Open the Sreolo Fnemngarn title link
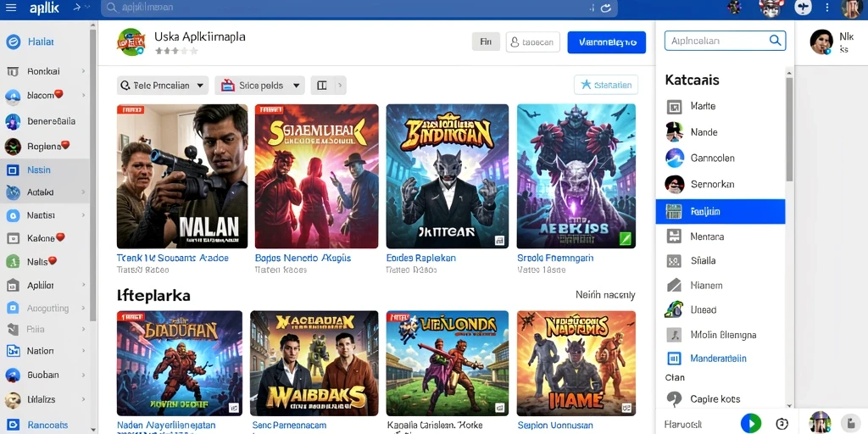The height and width of the screenshot is (434, 868). pos(555,258)
